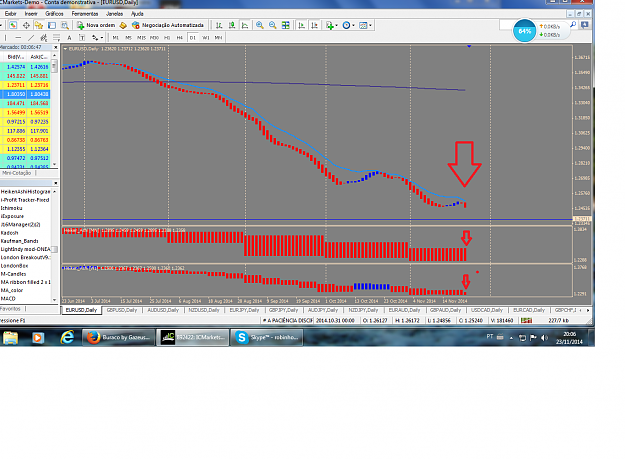The width and height of the screenshot is (625, 459).
Task: Click the Nova ordem button
Action: [x=96, y=25]
